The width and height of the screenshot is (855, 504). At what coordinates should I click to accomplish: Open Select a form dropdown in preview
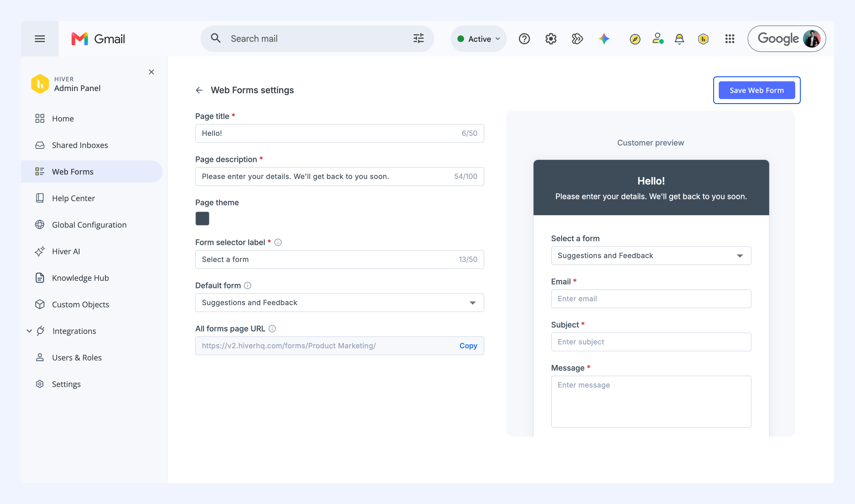(x=651, y=255)
